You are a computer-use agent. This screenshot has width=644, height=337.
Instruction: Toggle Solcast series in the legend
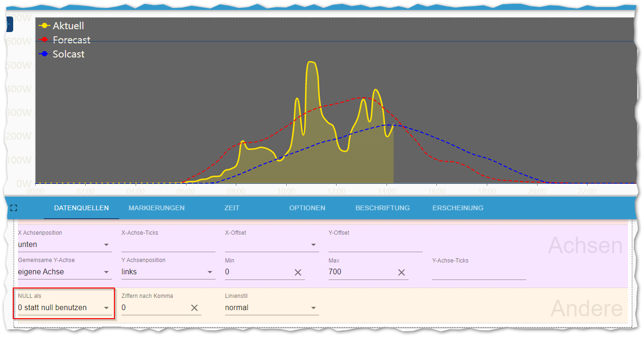[62, 54]
